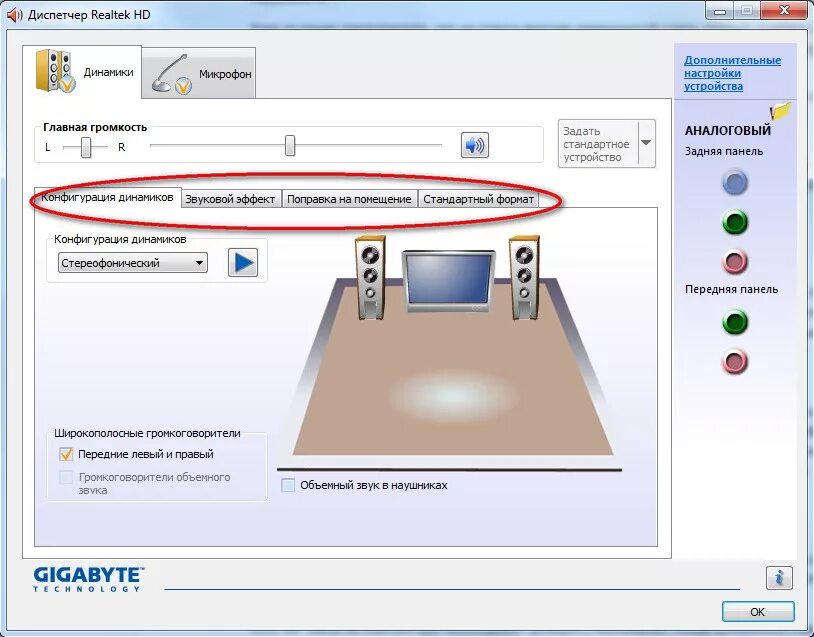Click the disabled surround speakers checkbox
Viewport: 814px width, 637px height.
click(x=66, y=477)
